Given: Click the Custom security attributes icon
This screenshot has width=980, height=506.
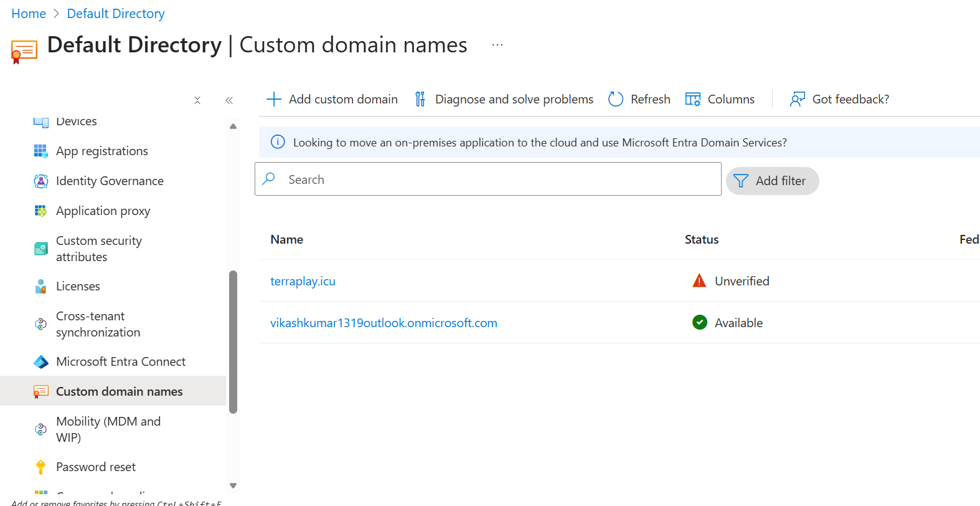Looking at the screenshot, I should click(40, 249).
